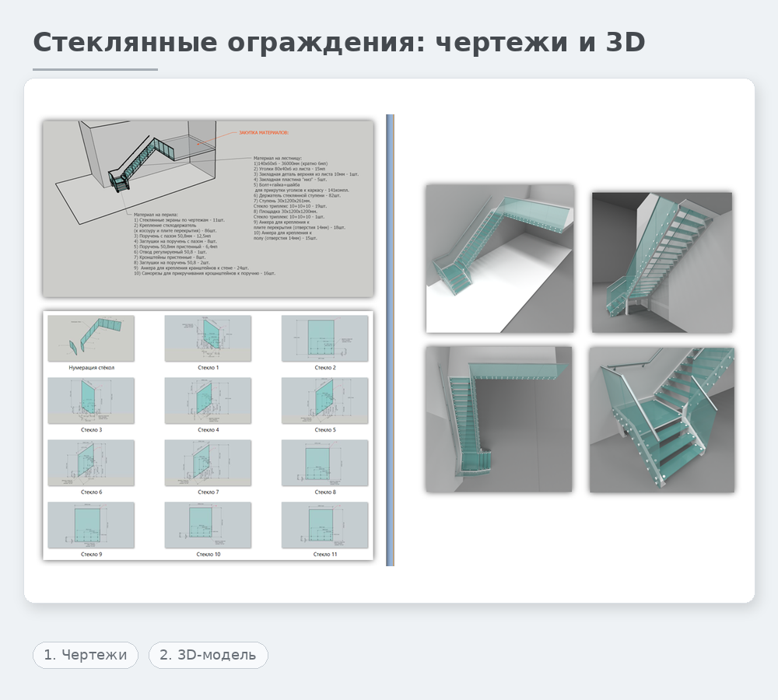Open the 'Стекло 9' drawing thumbnail

point(91,525)
